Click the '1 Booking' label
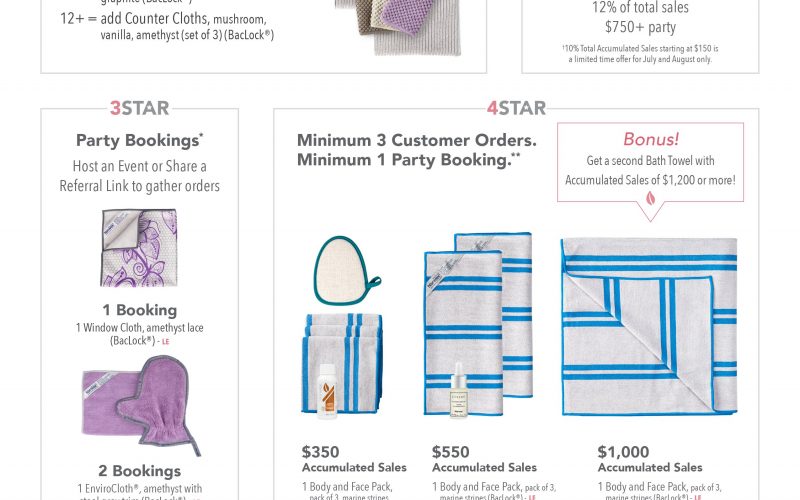This screenshot has width=800, height=500. coord(139,310)
